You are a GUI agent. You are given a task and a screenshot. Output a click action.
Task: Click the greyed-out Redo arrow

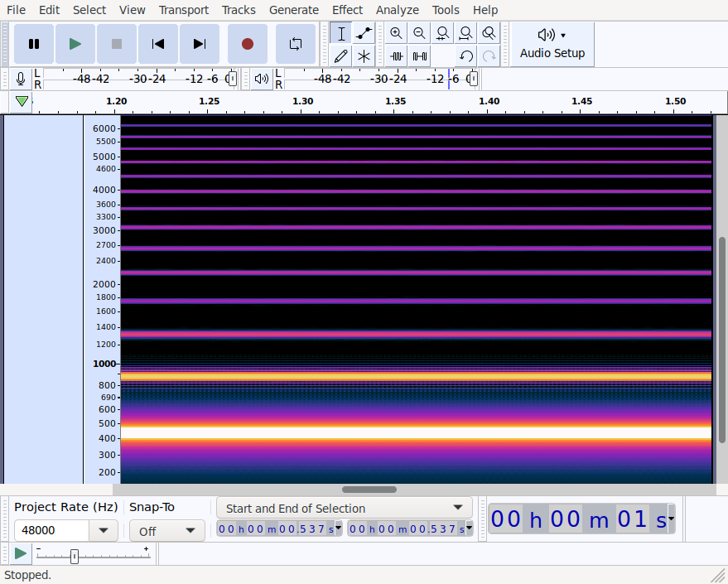489,56
